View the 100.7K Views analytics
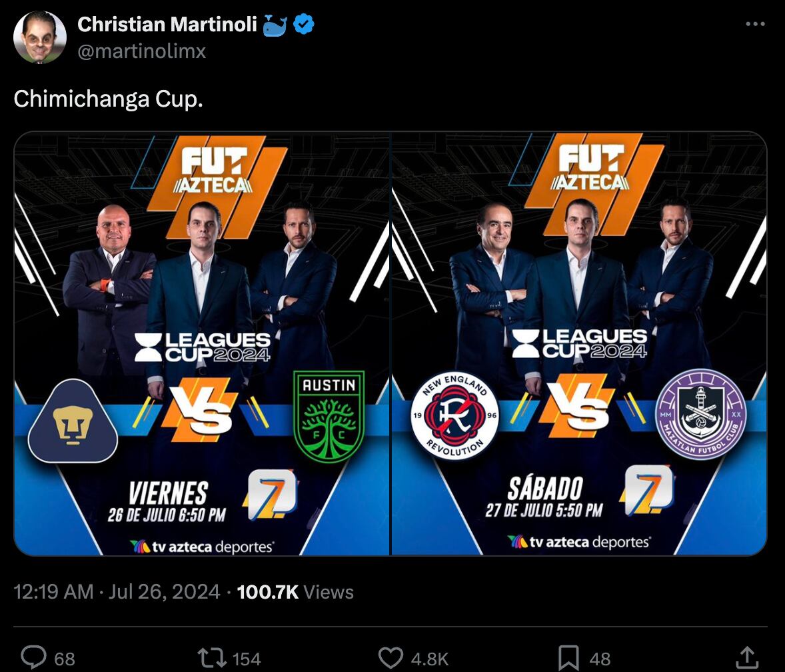 click(295, 592)
